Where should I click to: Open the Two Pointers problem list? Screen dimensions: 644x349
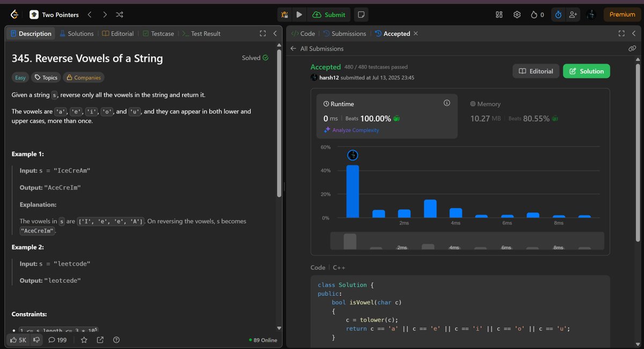(x=54, y=14)
